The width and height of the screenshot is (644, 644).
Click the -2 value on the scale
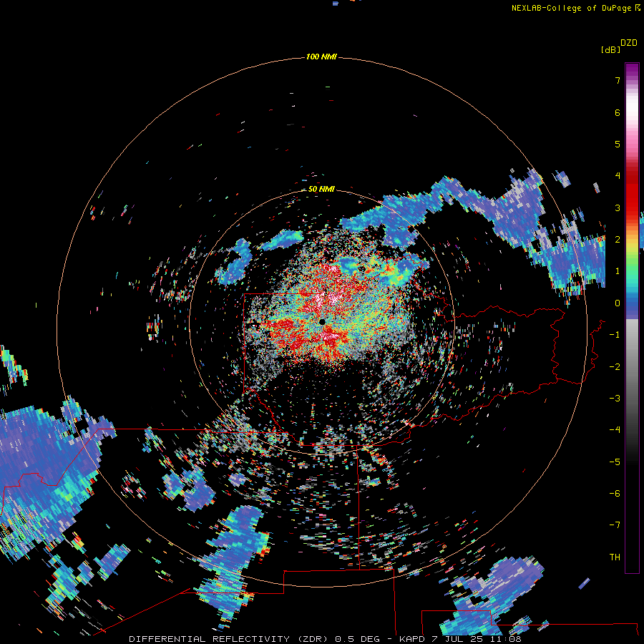pyautogui.click(x=615, y=367)
